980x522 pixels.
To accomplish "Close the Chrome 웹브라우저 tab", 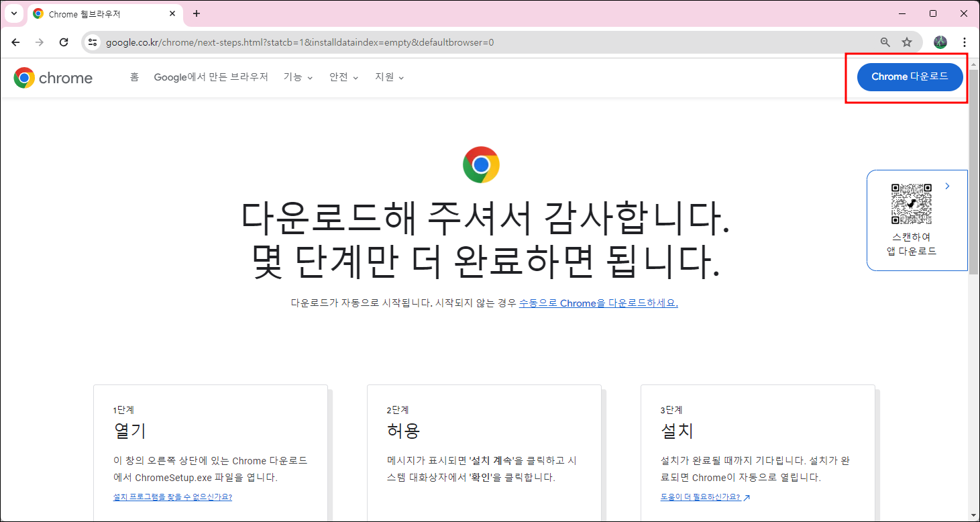I will tap(172, 13).
